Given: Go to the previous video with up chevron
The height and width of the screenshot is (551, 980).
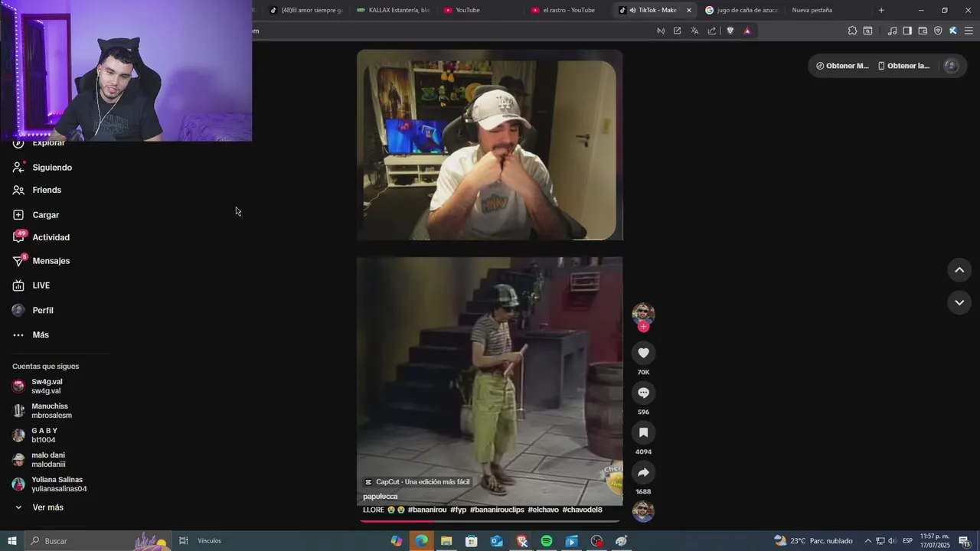Looking at the screenshot, I should tap(959, 269).
